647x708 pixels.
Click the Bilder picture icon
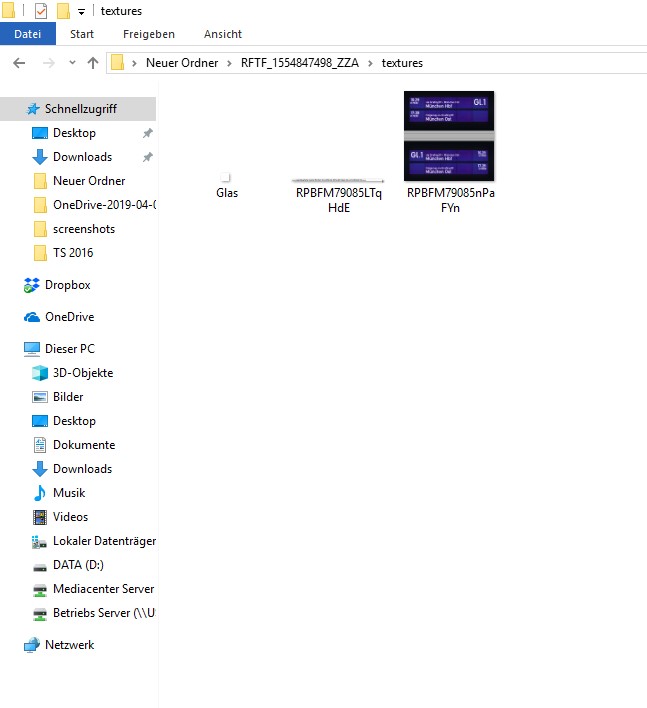[40, 397]
